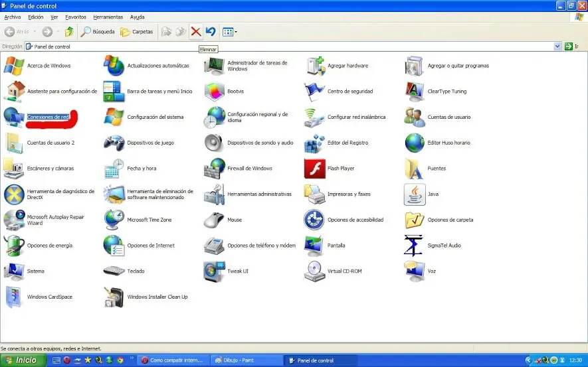The height and width of the screenshot is (367, 588).
Task: Open ClearType Tuning icon
Action: tap(415, 92)
